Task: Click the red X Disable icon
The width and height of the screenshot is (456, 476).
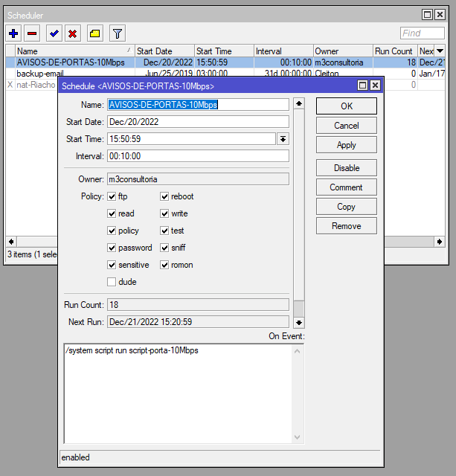Action: tap(72, 33)
